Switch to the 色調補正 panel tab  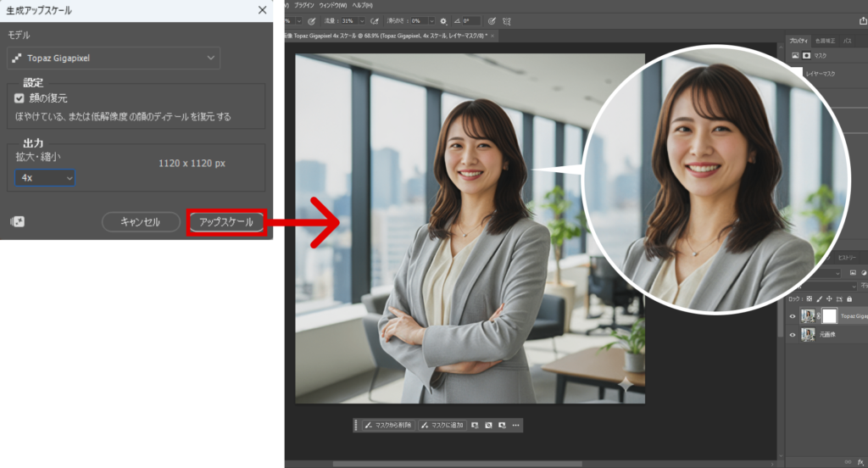(825, 41)
